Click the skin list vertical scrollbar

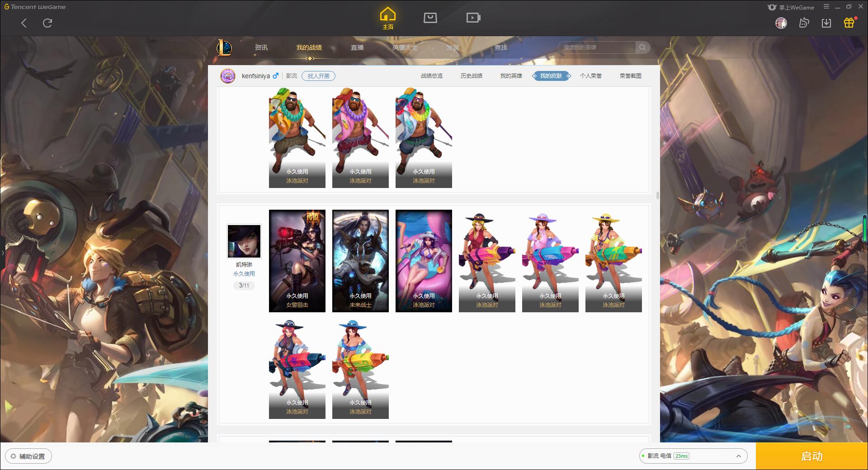coord(657,196)
